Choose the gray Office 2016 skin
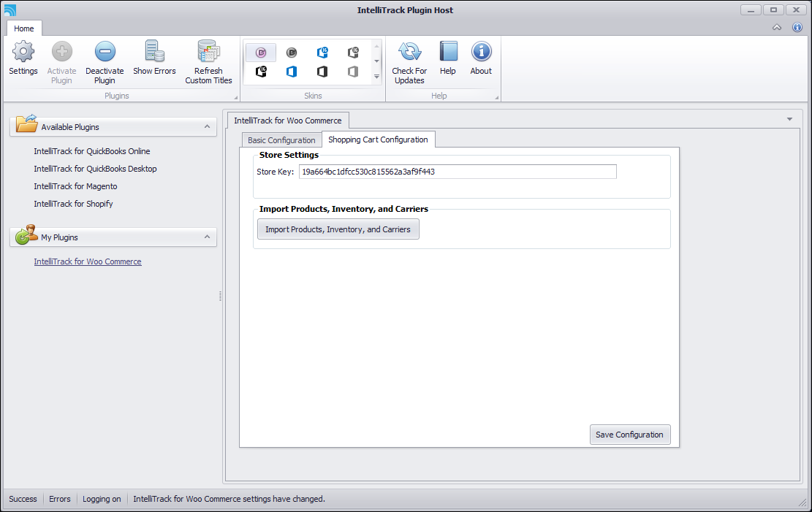 point(353,53)
